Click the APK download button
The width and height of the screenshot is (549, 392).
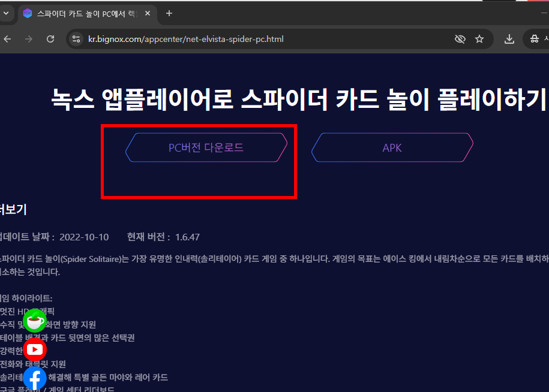392,147
